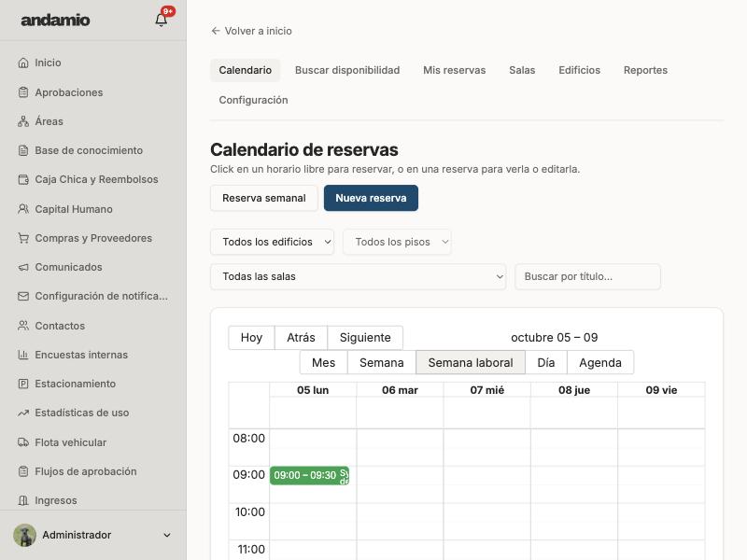Click the Buscar por título search field
747x560 pixels.
pos(588,276)
